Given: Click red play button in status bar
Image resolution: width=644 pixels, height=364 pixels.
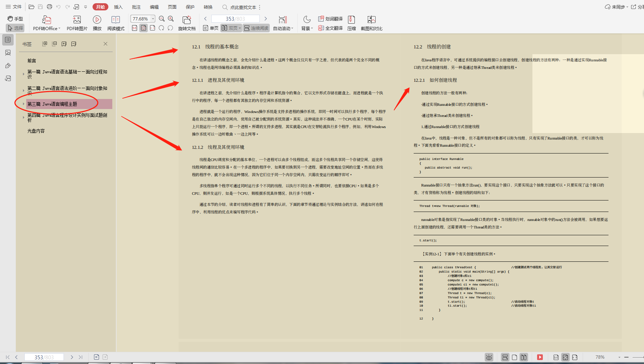Looking at the screenshot, I should [x=540, y=357].
